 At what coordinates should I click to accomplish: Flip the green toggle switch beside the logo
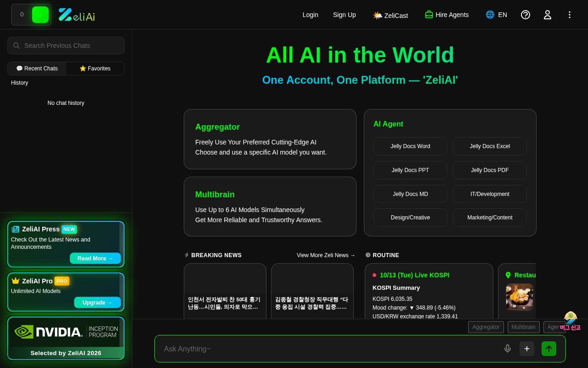[31, 15]
